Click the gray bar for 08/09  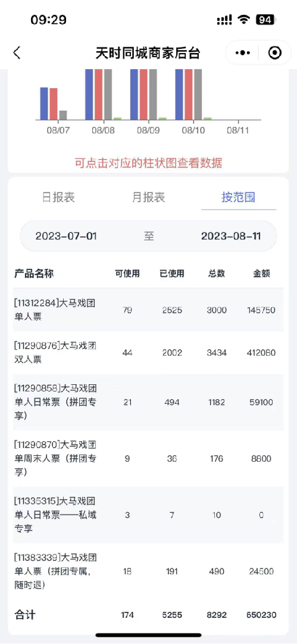(153, 95)
